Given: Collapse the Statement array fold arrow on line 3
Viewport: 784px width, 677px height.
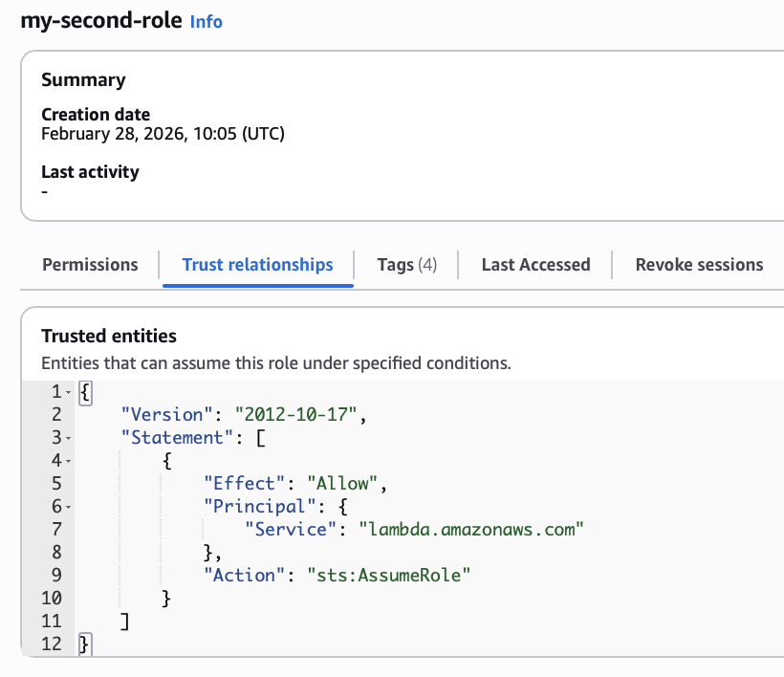Looking at the screenshot, I should 69,438.
